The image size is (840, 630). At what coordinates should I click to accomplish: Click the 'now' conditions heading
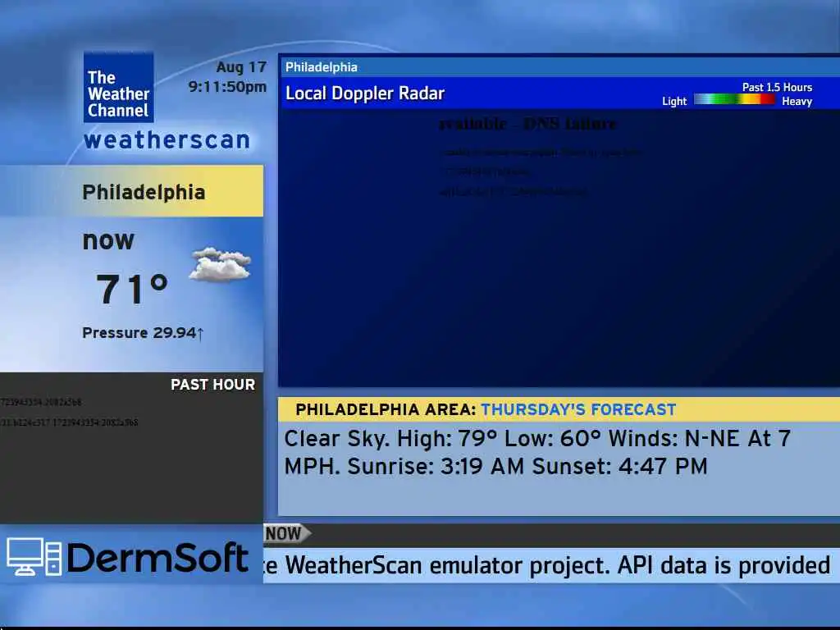tap(108, 240)
